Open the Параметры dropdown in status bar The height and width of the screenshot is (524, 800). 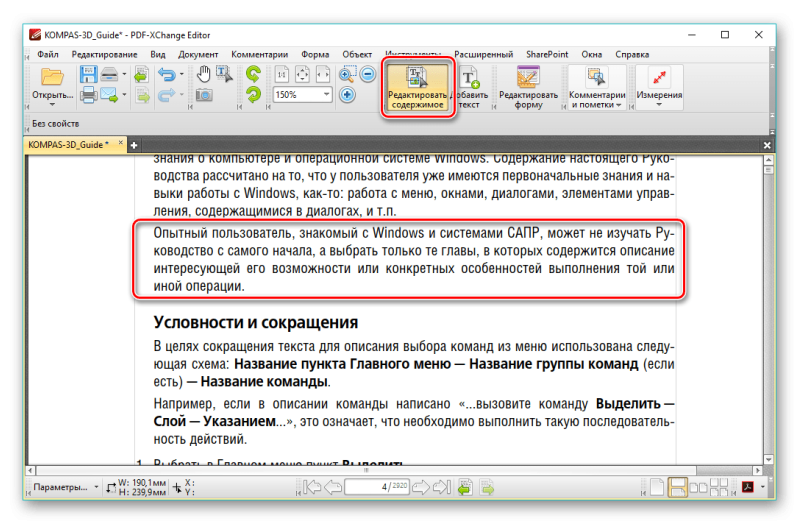click(x=64, y=487)
